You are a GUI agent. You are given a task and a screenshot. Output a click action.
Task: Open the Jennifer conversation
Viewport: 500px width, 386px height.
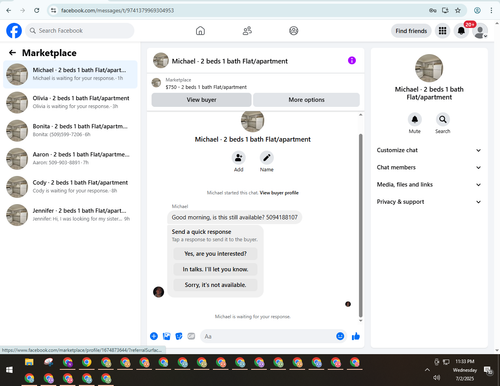point(70,215)
